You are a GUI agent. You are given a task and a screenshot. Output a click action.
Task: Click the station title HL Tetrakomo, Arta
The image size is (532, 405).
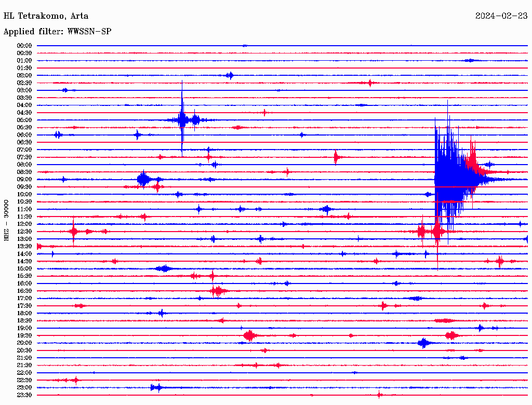(x=46, y=16)
